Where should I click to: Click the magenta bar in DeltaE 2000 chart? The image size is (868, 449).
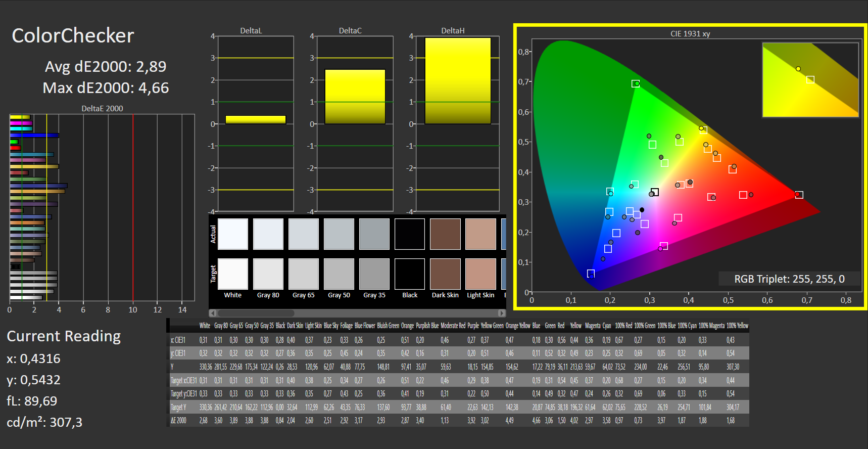point(21,123)
